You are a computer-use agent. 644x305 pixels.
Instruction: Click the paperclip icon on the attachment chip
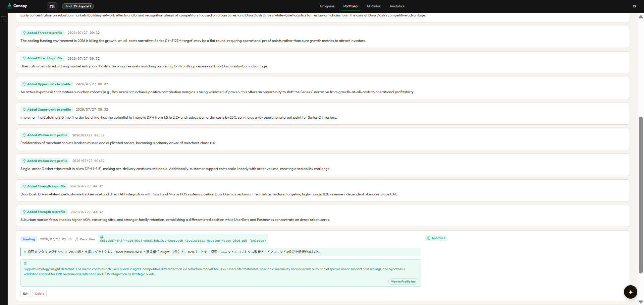[x=102, y=237]
